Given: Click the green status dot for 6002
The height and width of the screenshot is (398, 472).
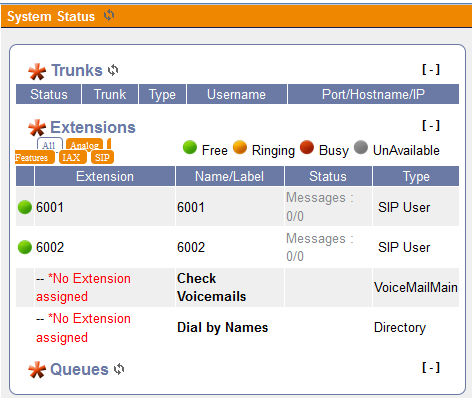Looking at the screenshot, I should 25,247.
